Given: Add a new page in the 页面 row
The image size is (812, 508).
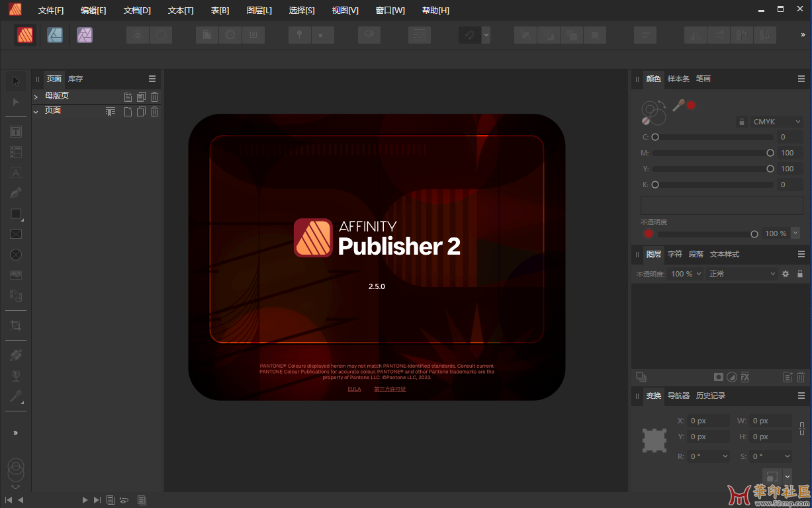Looking at the screenshot, I should [x=128, y=111].
